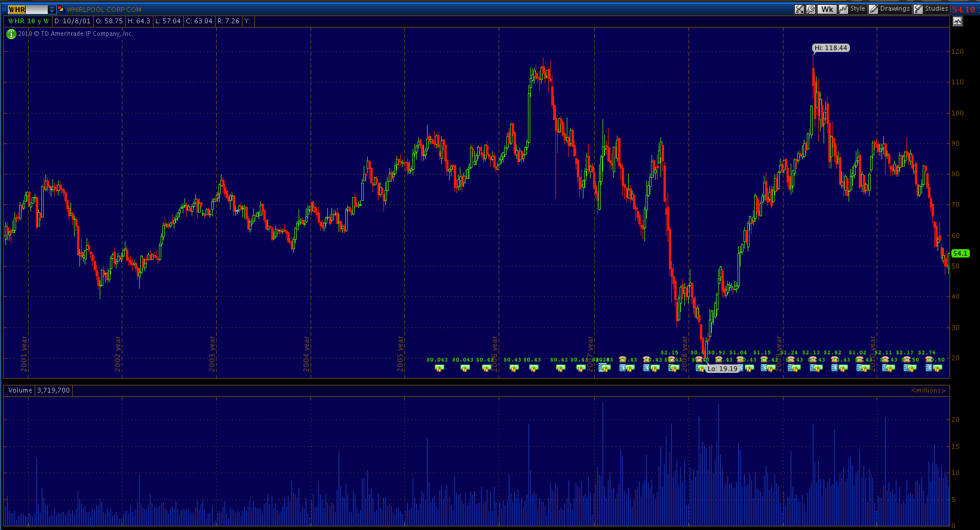
Task: Click the H: 64.3 high value
Action: point(139,21)
